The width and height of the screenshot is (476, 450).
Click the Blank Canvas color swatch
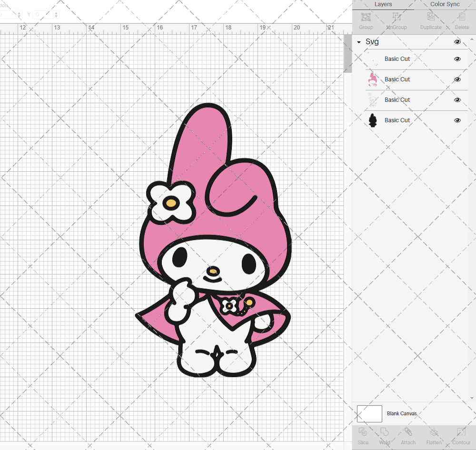click(x=369, y=413)
